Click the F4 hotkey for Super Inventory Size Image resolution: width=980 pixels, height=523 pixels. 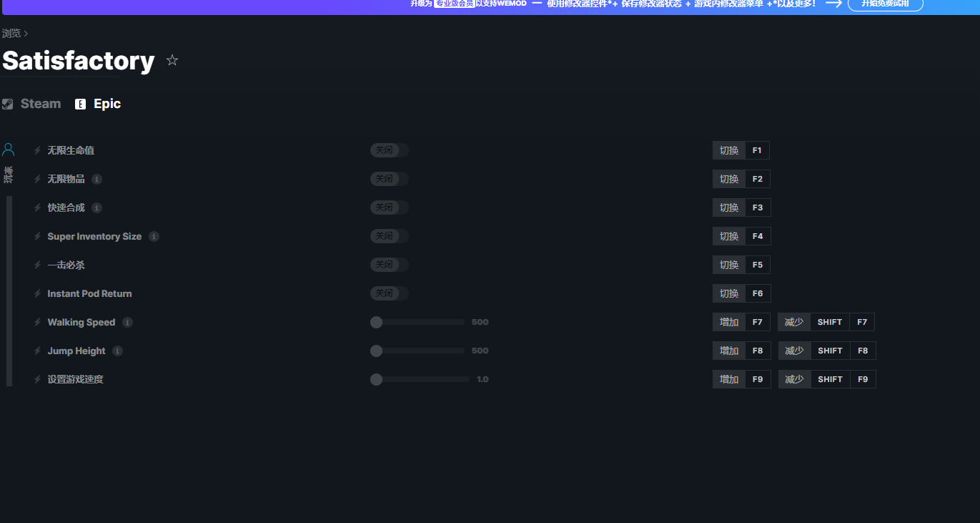pos(741,236)
